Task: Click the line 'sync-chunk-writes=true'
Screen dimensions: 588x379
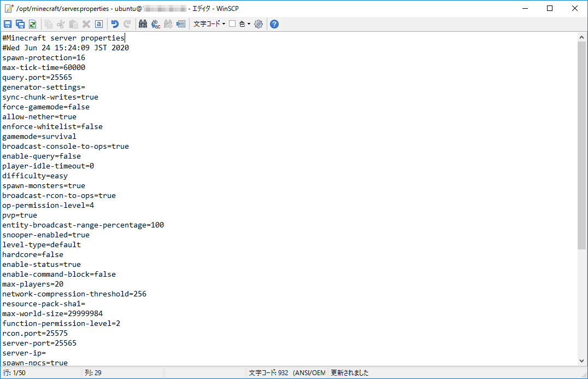Action: (x=50, y=97)
